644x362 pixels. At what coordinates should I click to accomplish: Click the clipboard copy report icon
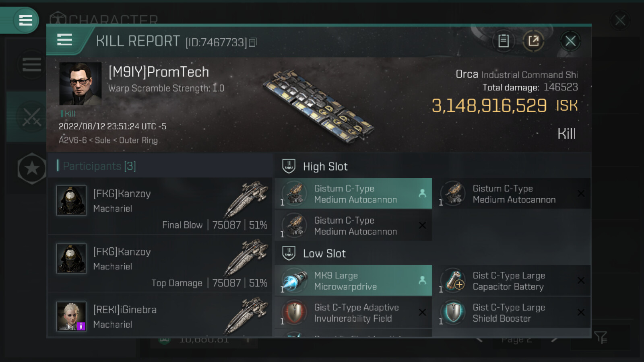point(503,41)
